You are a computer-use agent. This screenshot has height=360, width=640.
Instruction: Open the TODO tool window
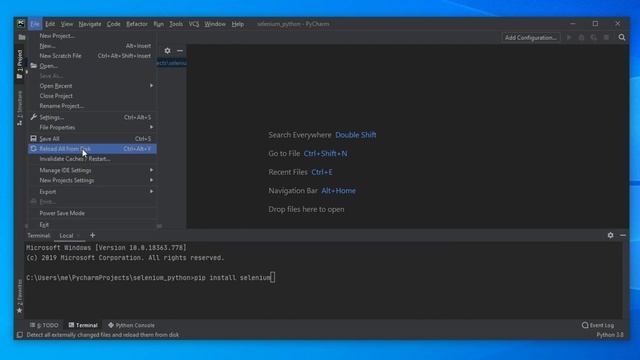[44, 325]
